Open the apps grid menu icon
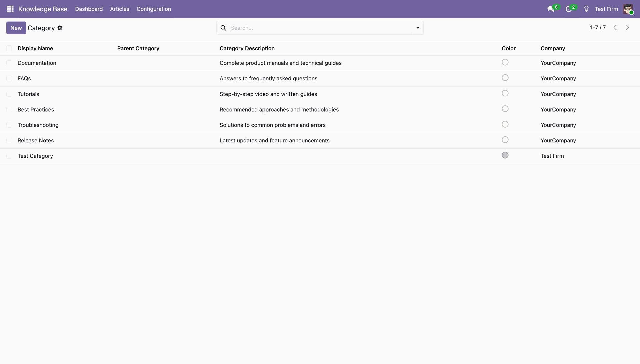The image size is (640, 364). pos(10,9)
